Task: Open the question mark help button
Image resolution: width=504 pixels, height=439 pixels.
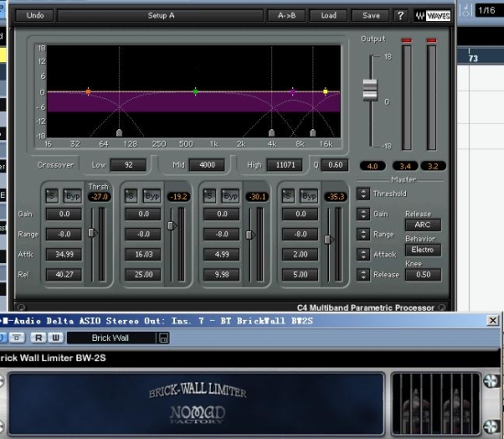Action: pyautogui.click(x=400, y=16)
